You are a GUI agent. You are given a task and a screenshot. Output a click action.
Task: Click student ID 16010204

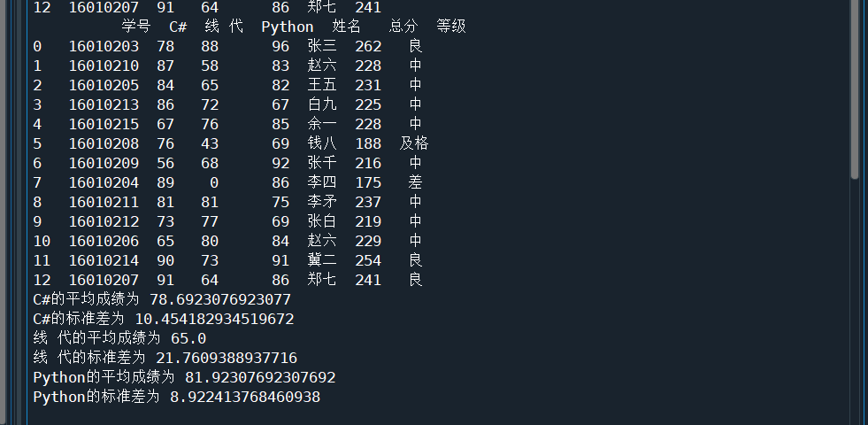pos(104,182)
